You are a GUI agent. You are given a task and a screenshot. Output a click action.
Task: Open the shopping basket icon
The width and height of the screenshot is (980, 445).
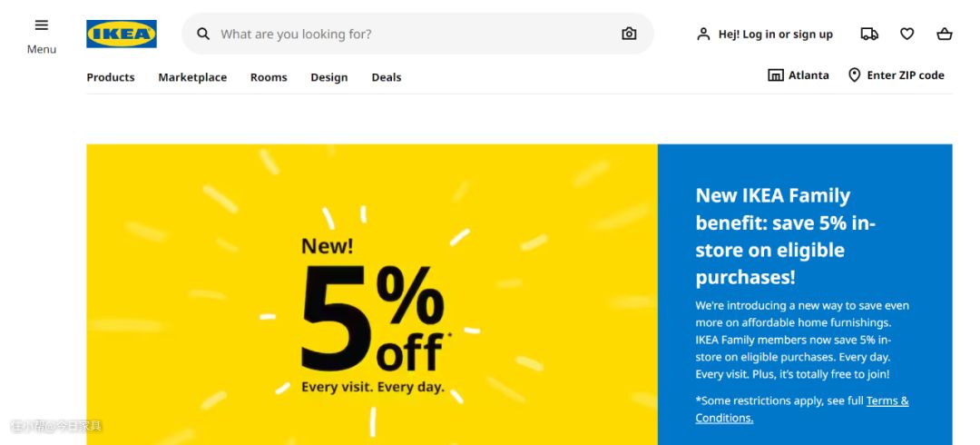945,34
